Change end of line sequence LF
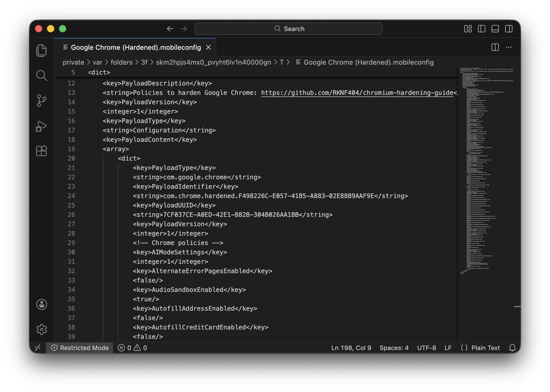Image resolution: width=550 pixels, height=392 pixels. (448, 348)
